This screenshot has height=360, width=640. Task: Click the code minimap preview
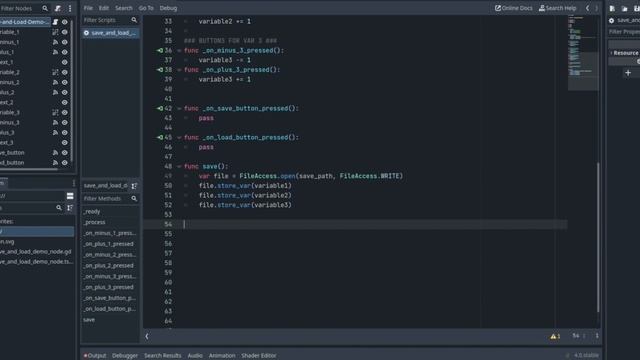point(583,53)
